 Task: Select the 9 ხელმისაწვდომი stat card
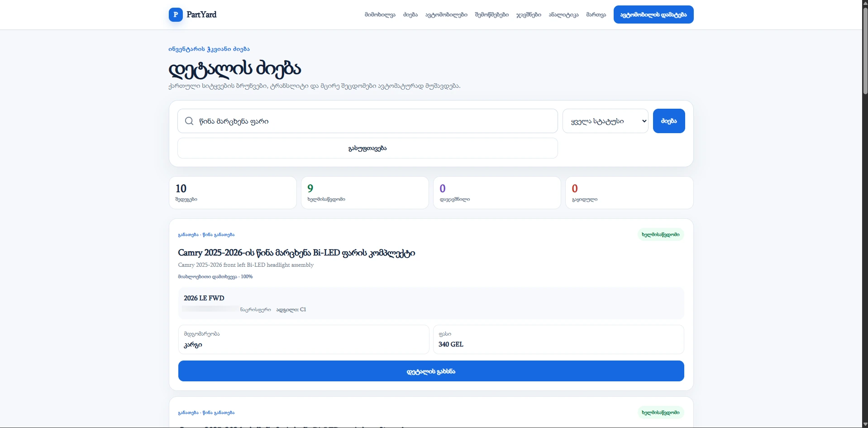click(365, 193)
